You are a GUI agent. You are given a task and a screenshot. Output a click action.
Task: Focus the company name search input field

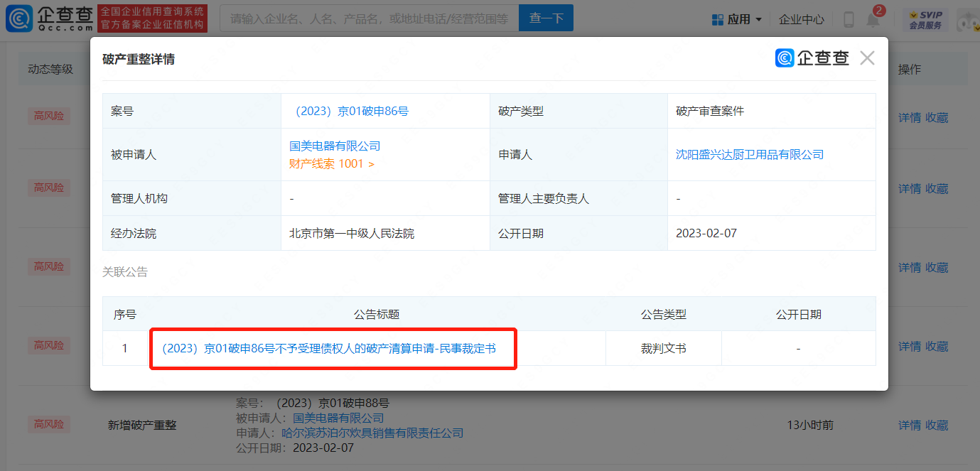(369, 18)
